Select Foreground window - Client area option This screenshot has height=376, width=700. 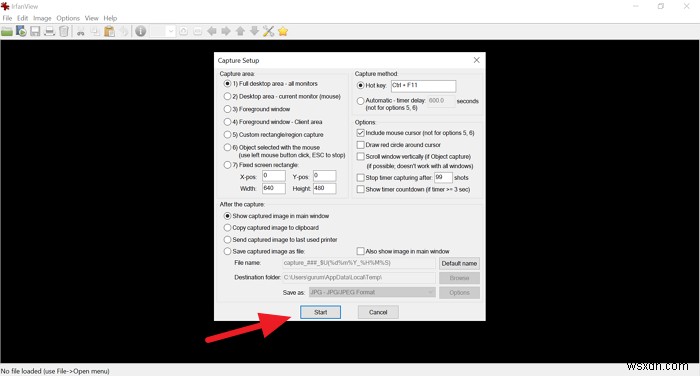[x=273, y=122]
